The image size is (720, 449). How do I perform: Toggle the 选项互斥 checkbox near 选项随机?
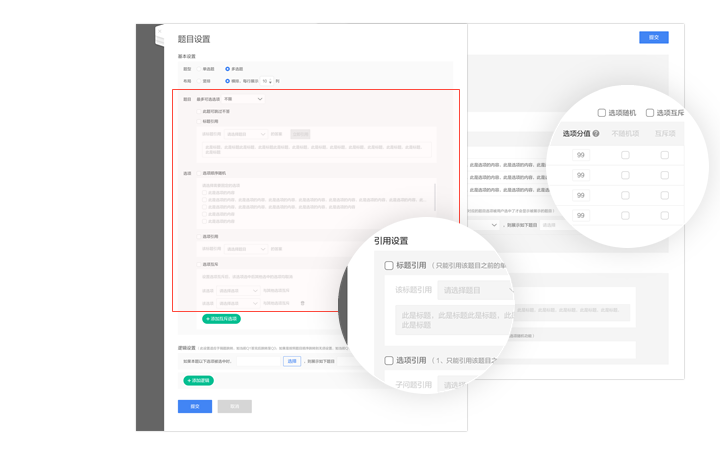click(x=650, y=113)
